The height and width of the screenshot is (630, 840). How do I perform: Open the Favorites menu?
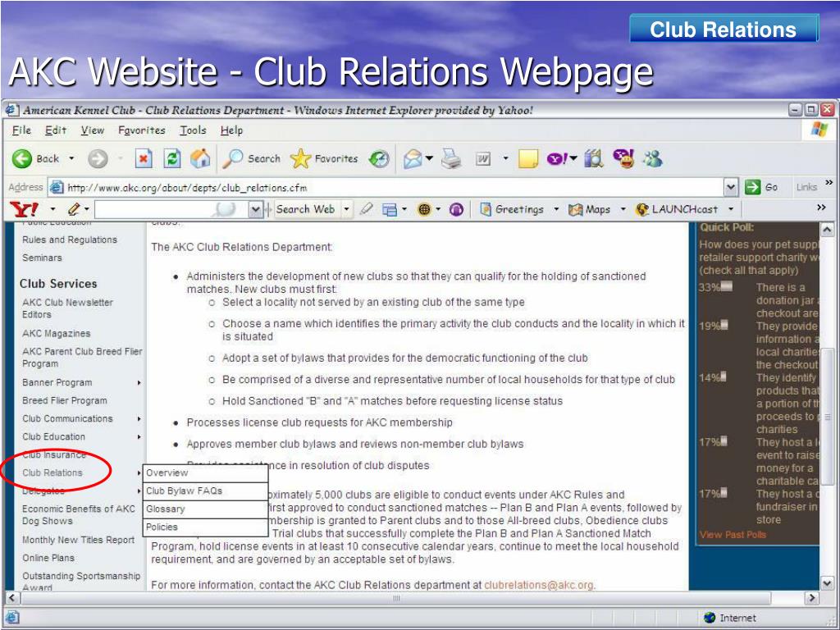click(141, 130)
